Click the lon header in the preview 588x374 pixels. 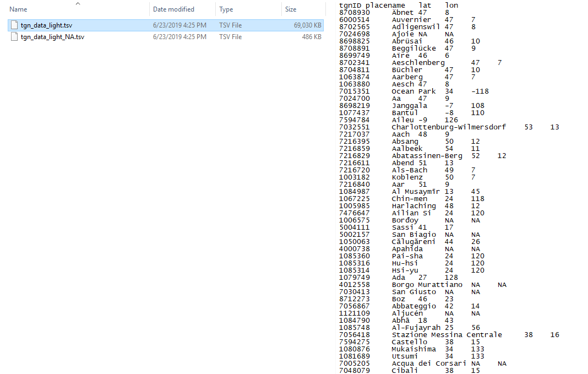(451, 6)
